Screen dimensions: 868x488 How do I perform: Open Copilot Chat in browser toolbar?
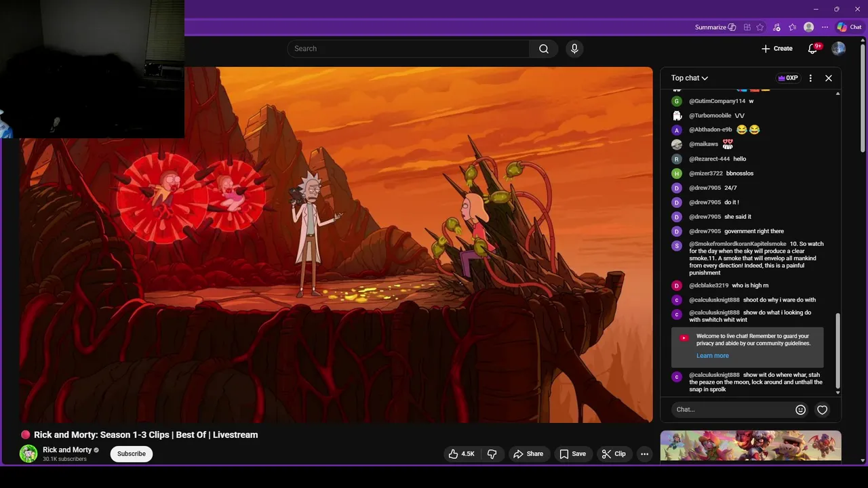(x=849, y=27)
